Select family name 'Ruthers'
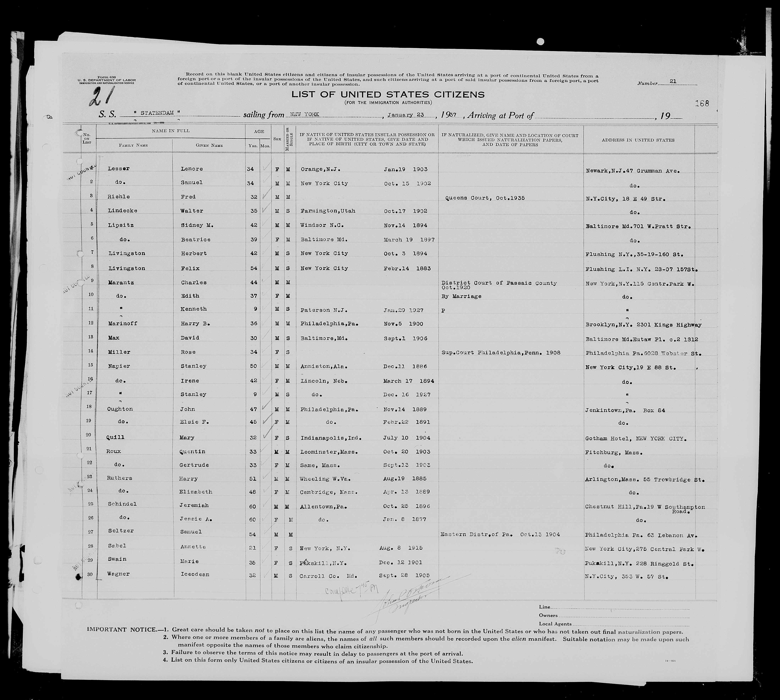Screen dimensions: 780x700 coord(119,478)
